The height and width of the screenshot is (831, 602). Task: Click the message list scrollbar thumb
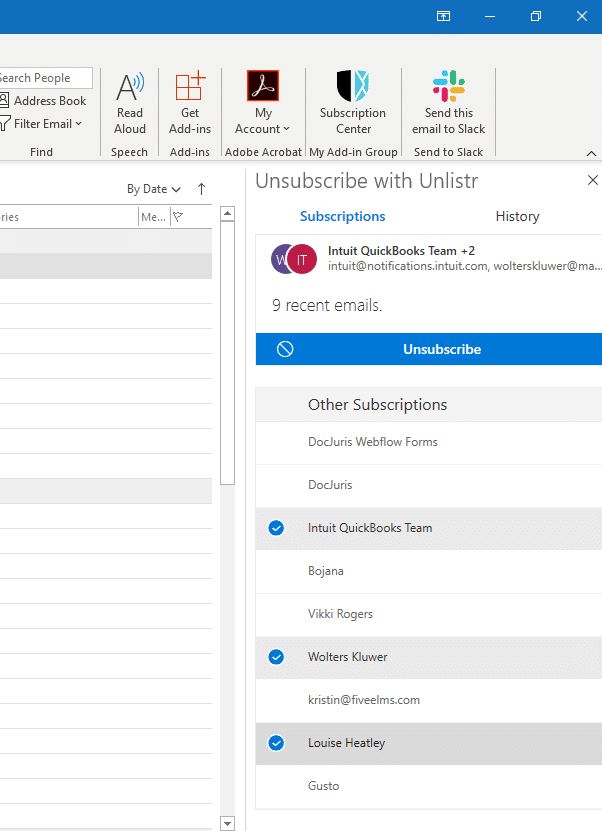point(227,353)
